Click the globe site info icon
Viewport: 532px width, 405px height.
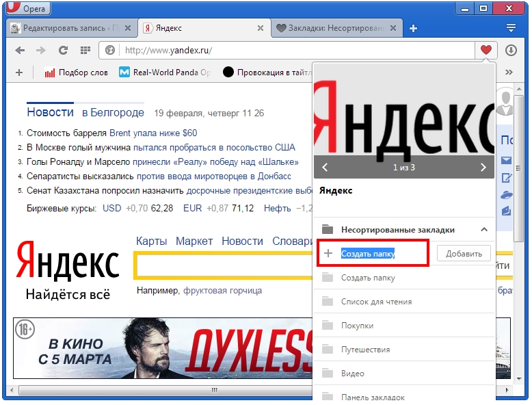(110, 51)
